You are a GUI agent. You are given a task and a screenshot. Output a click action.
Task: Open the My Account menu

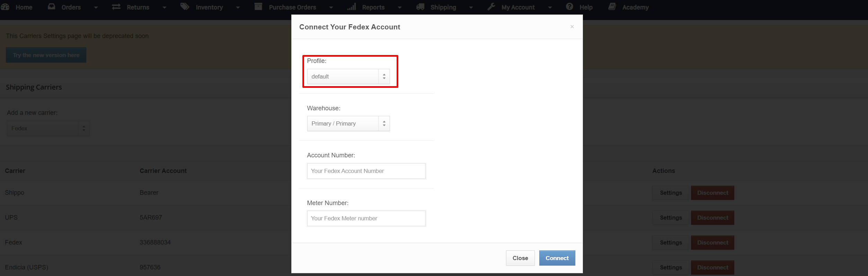click(518, 7)
